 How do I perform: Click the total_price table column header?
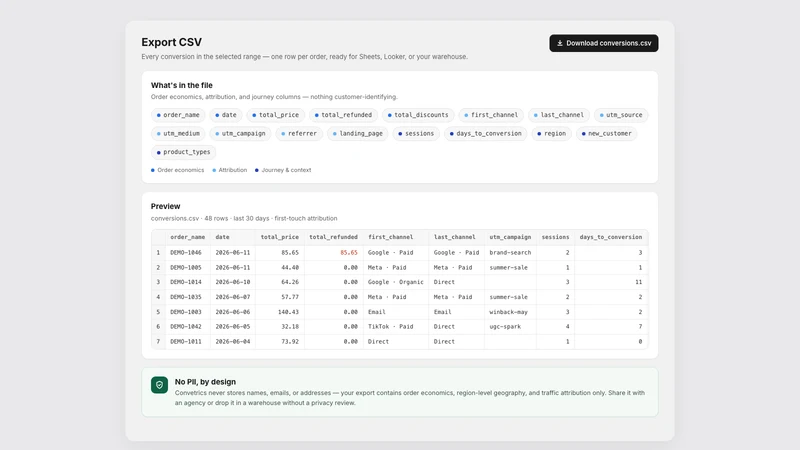280,237
